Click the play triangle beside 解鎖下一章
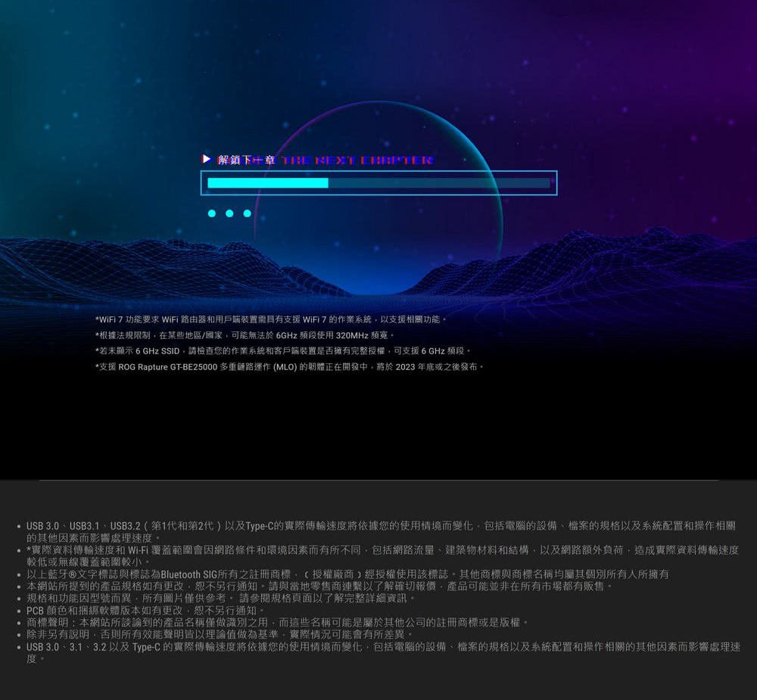 click(207, 160)
